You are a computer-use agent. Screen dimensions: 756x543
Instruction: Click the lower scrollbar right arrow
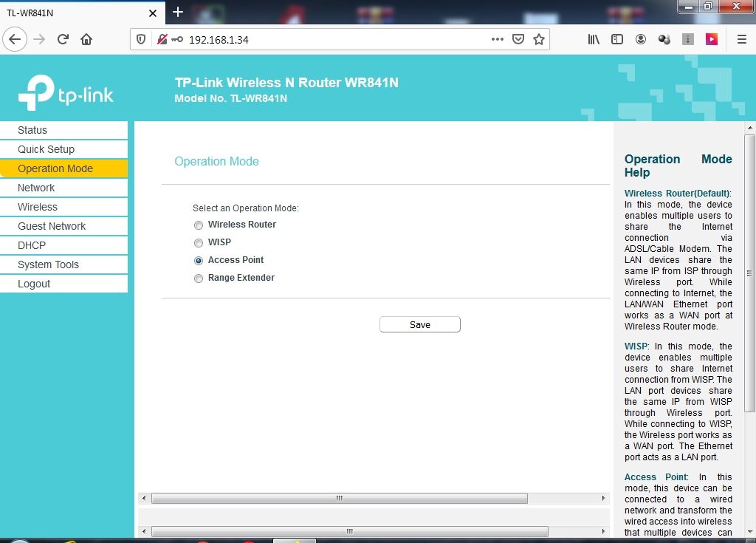click(x=604, y=531)
